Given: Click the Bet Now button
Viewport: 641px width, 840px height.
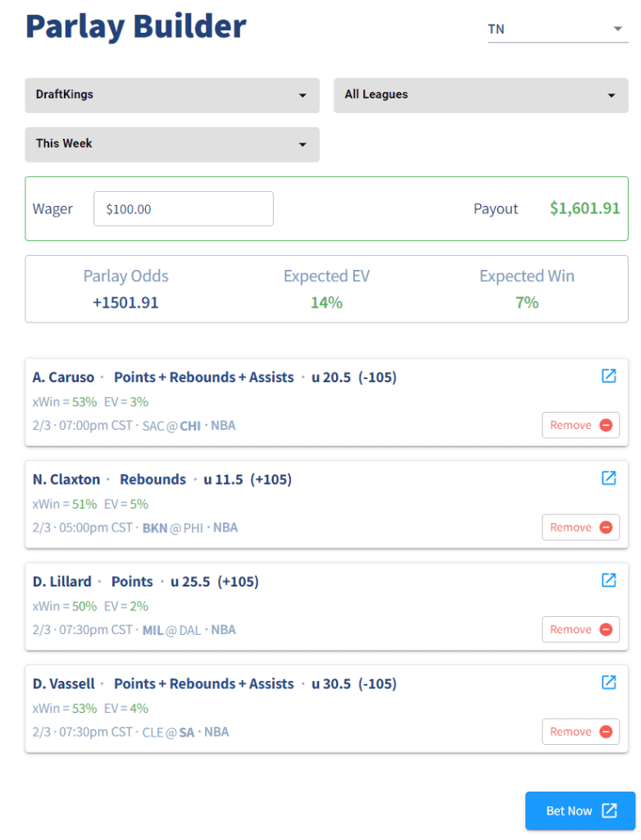Looking at the screenshot, I should coord(580,810).
